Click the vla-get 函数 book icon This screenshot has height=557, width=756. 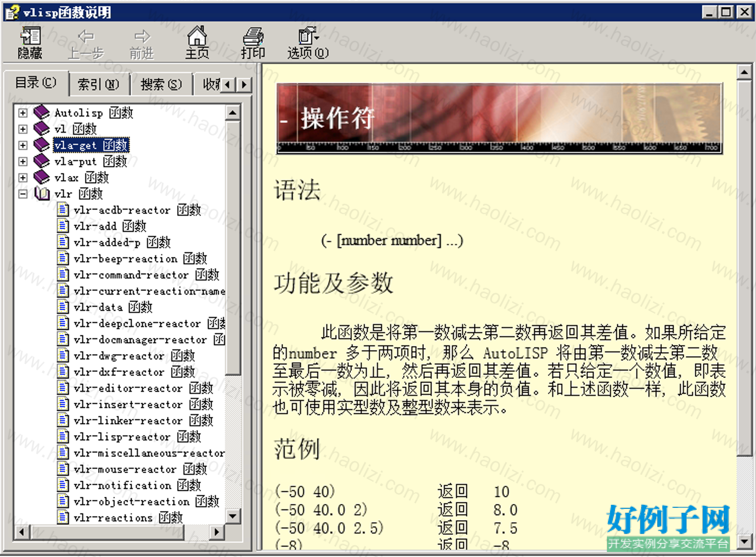pyautogui.click(x=42, y=145)
